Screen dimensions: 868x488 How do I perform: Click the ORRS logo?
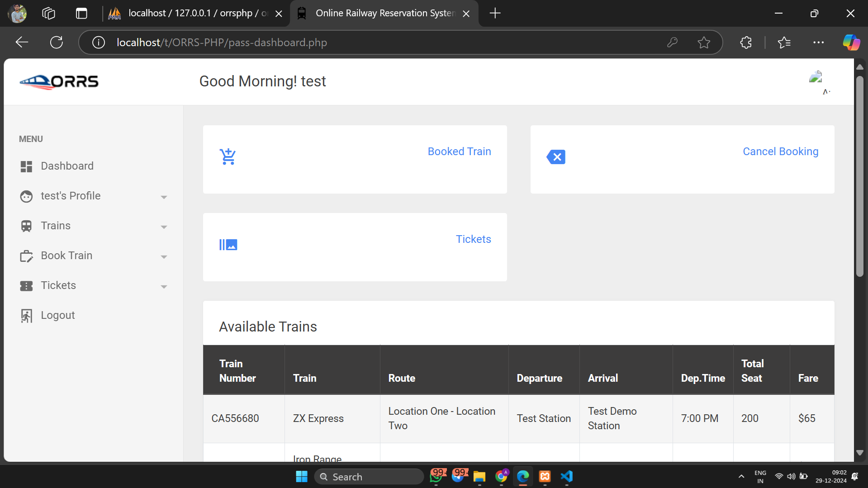point(59,82)
